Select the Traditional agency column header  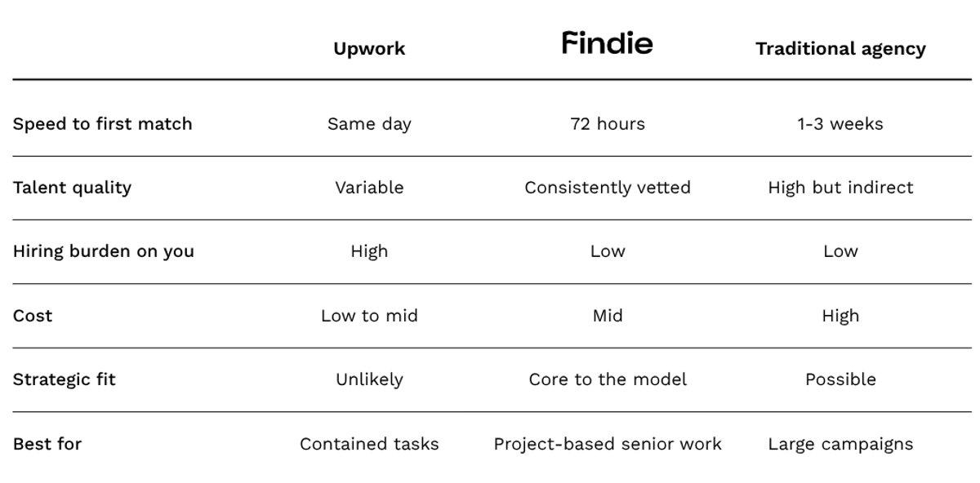point(840,49)
